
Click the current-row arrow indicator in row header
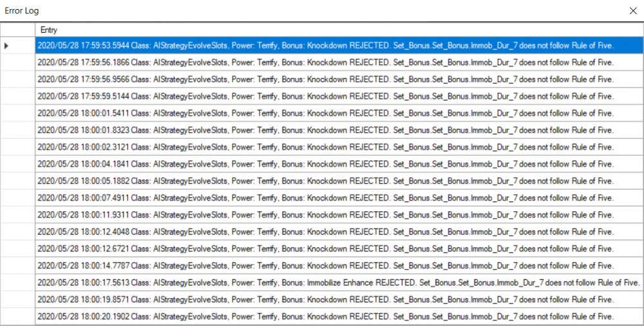[8, 46]
